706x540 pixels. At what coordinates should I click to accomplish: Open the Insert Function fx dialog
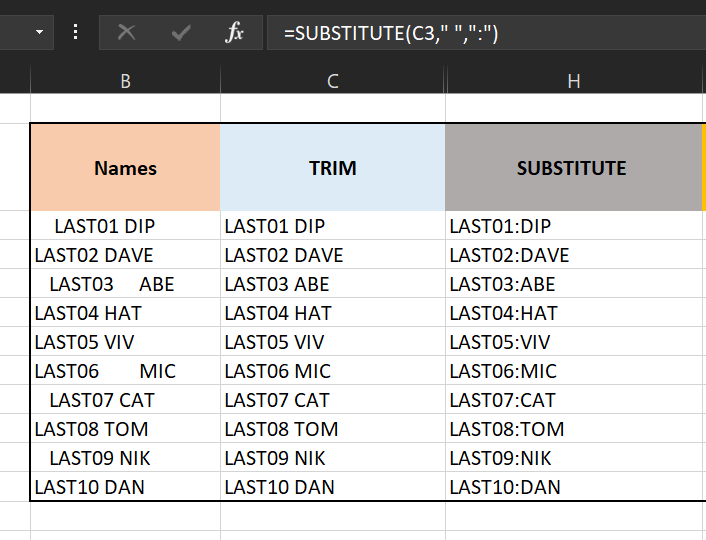point(234,33)
